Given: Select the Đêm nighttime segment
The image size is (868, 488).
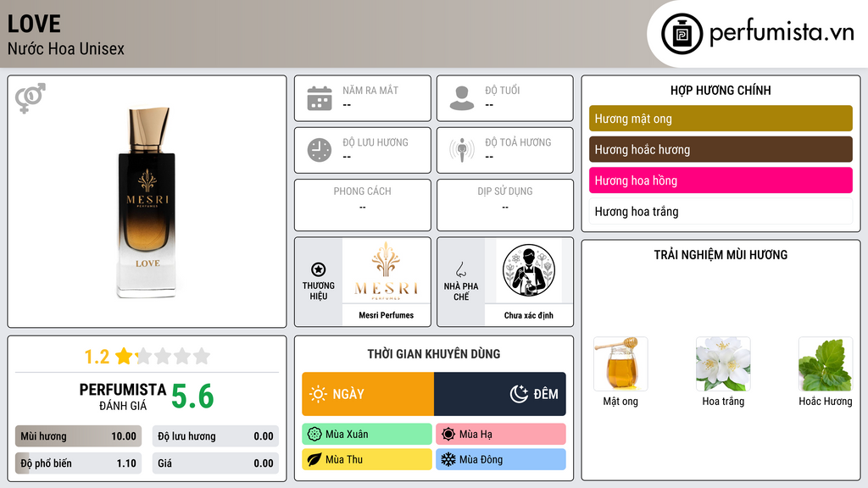Looking at the screenshot, I should [x=500, y=394].
